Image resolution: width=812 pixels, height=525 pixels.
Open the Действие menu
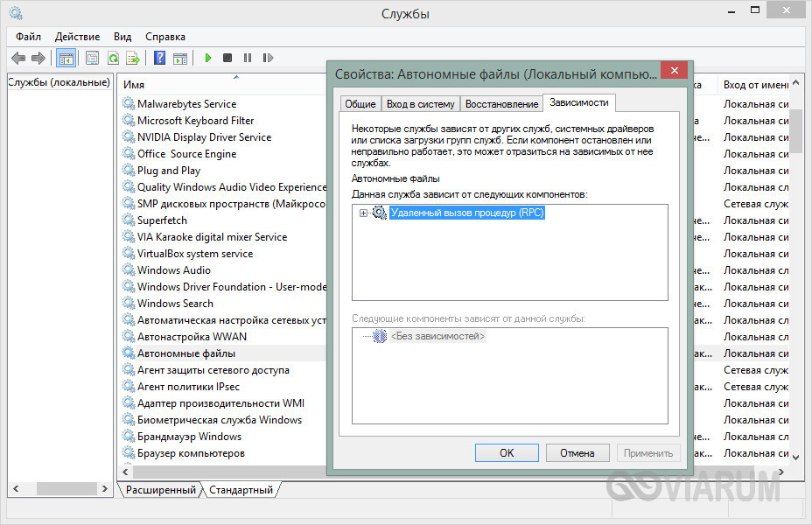(77, 37)
